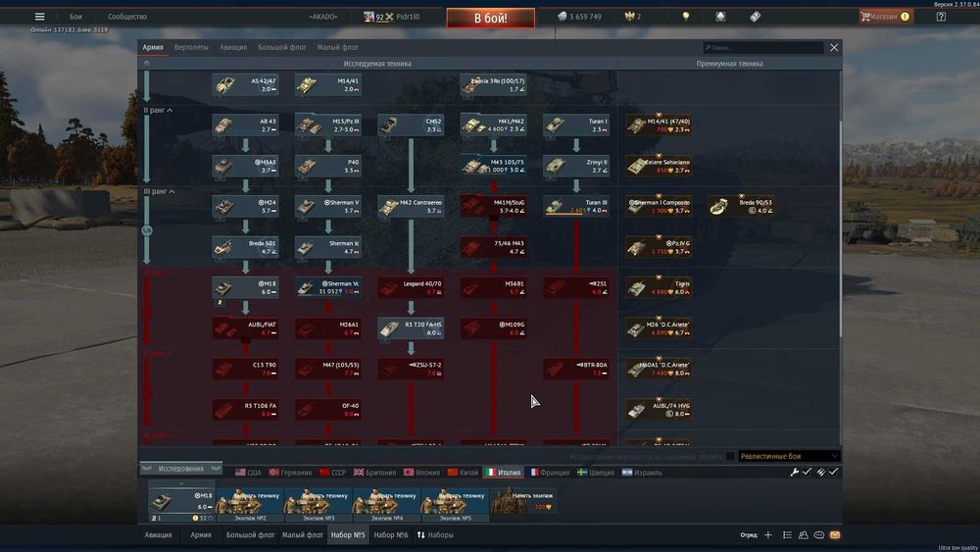Select the premium Tigris vehicle card

659,287
